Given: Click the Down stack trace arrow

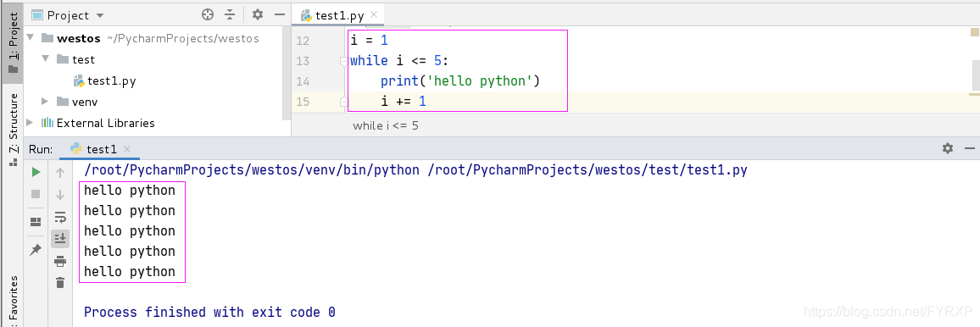Looking at the screenshot, I should pos(60,195).
